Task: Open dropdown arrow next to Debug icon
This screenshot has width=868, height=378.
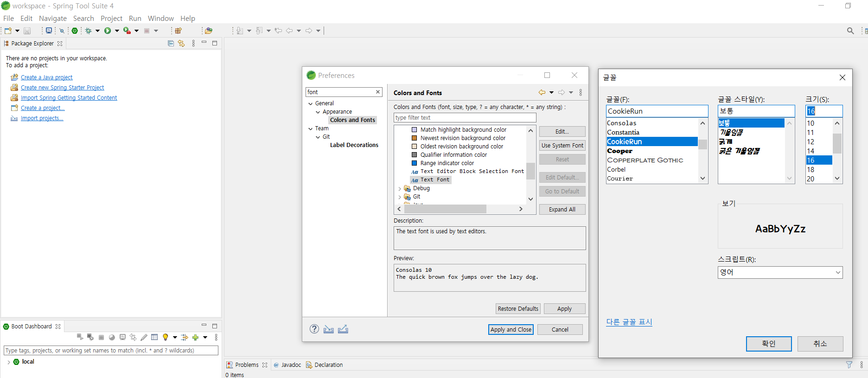Action: (97, 31)
